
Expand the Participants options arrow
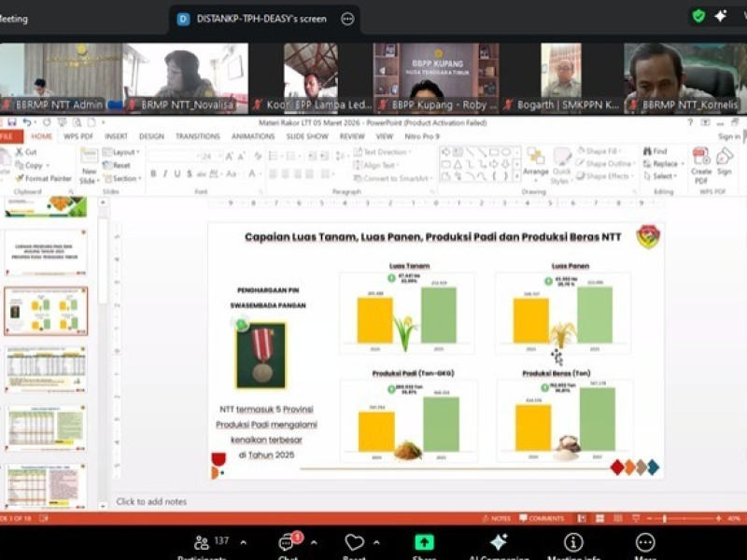pyautogui.click(x=243, y=542)
